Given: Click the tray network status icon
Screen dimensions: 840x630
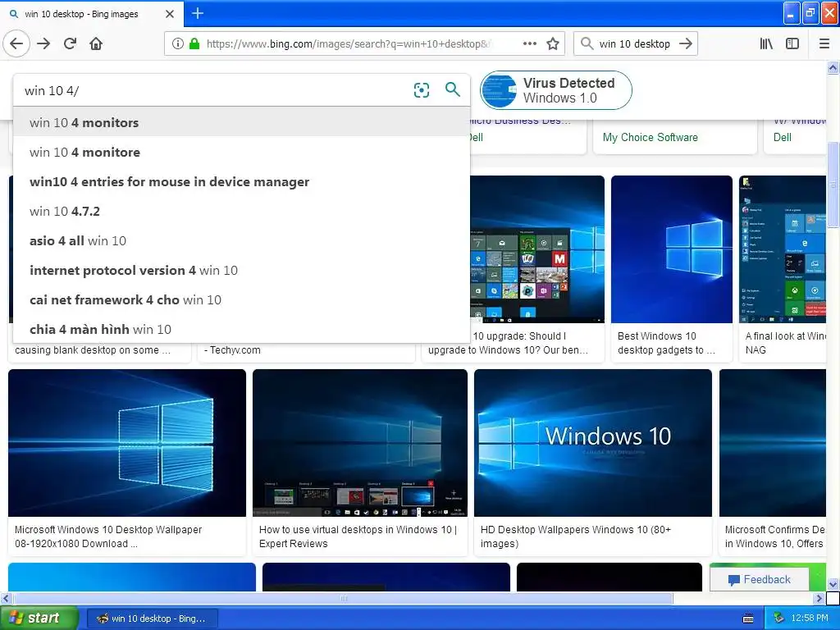Looking at the screenshot, I should tap(778, 619).
